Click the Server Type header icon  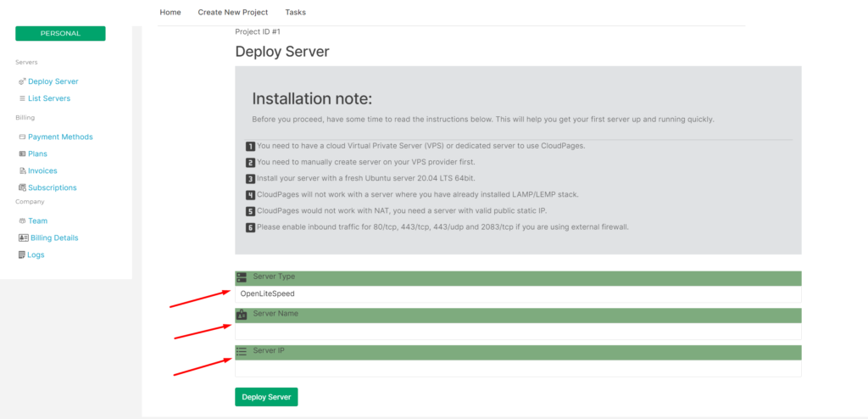pyautogui.click(x=242, y=277)
